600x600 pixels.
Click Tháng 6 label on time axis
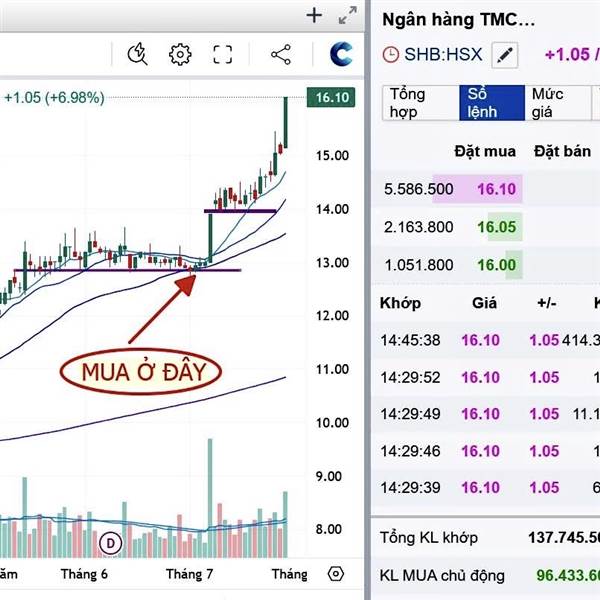(x=84, y=574)
